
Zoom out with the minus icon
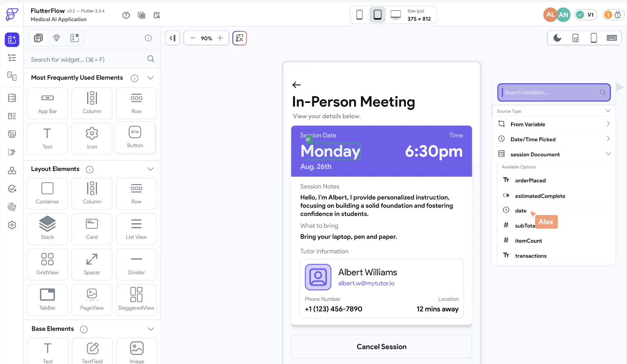(193, 38)
